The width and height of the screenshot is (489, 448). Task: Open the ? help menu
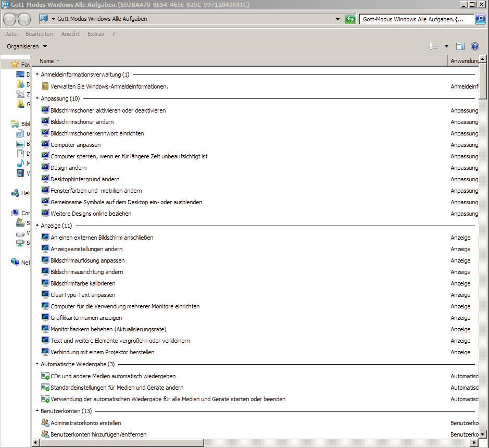[x=114, y=34]
